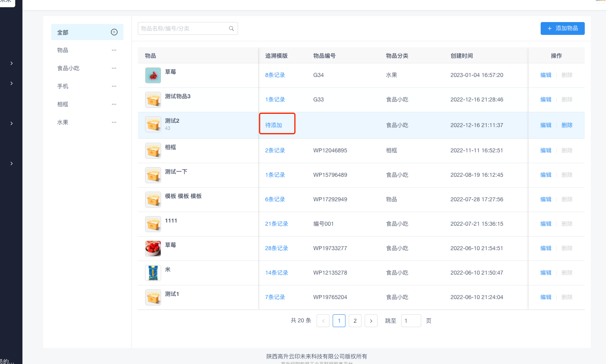
Task: Open the 2条记录 link for 相框
Action: pos(275,150)
